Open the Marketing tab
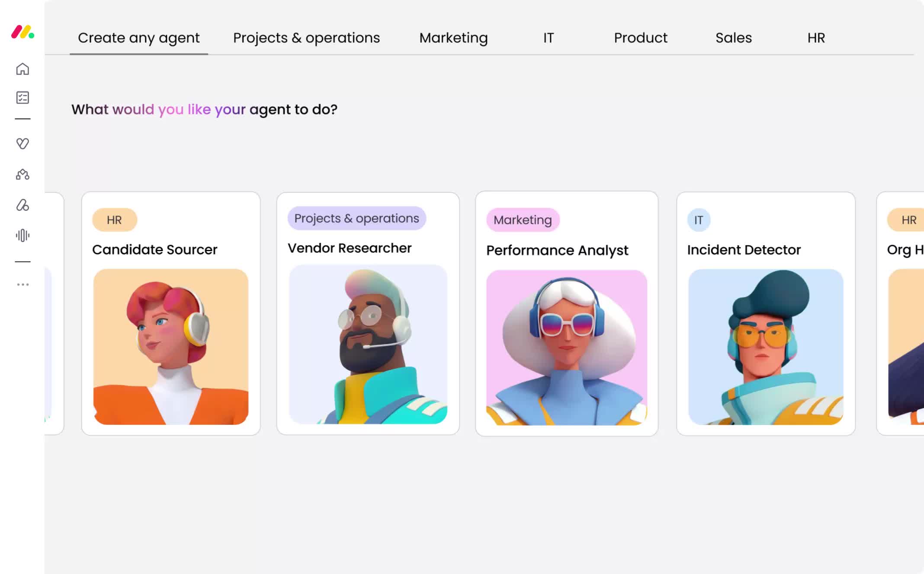Viewport: 924px width, 574px height. [x=453, y=38]
